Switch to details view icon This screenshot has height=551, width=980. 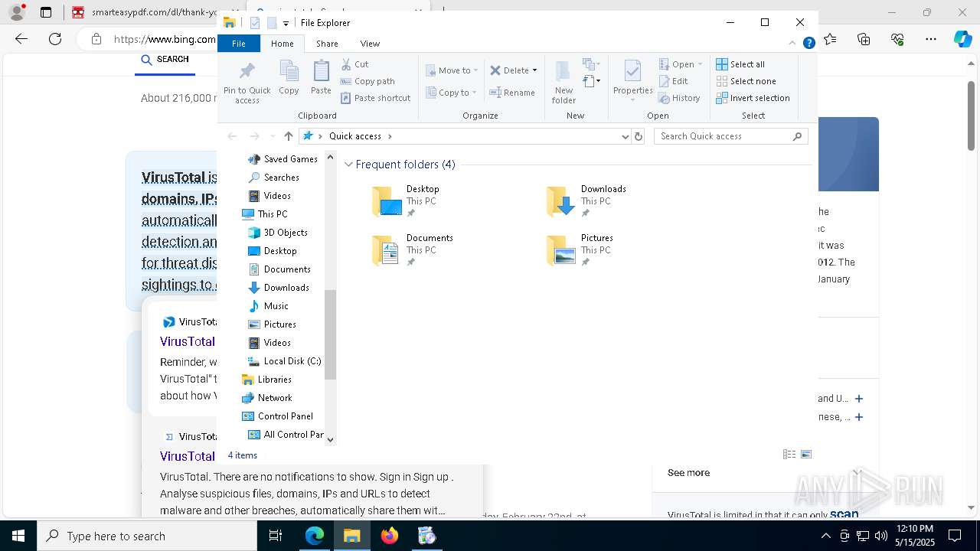coord(789,455)
